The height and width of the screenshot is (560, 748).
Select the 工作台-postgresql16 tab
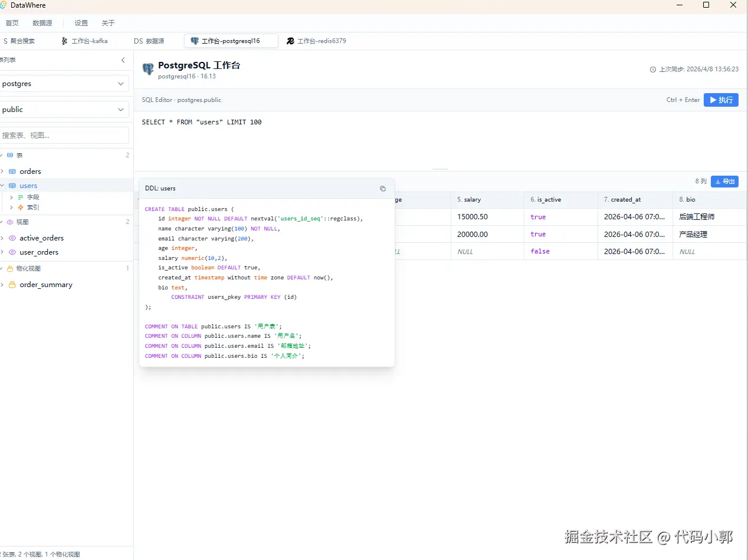[231, 41]
